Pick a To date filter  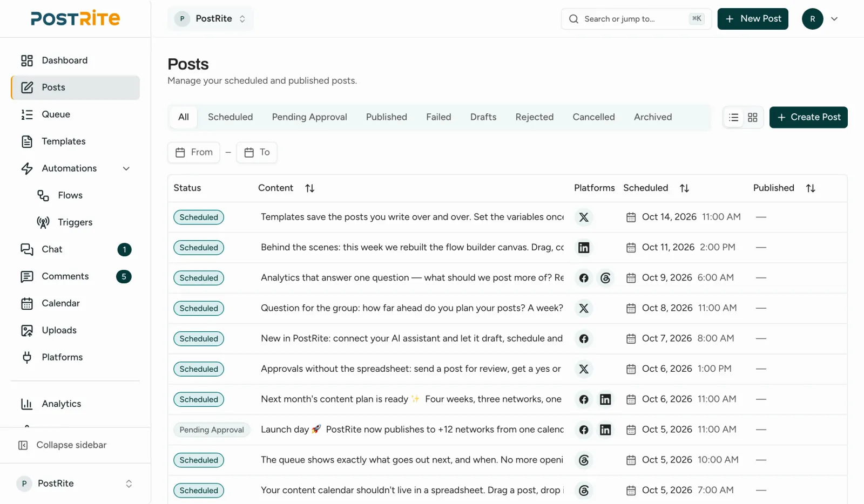pos(256,153)
